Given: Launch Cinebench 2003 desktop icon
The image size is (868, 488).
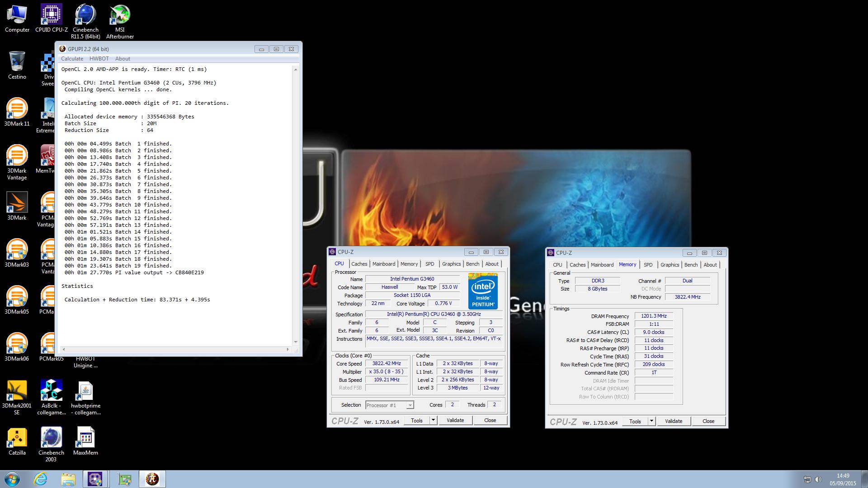Looking at the screenshot, I should [52, 445].
